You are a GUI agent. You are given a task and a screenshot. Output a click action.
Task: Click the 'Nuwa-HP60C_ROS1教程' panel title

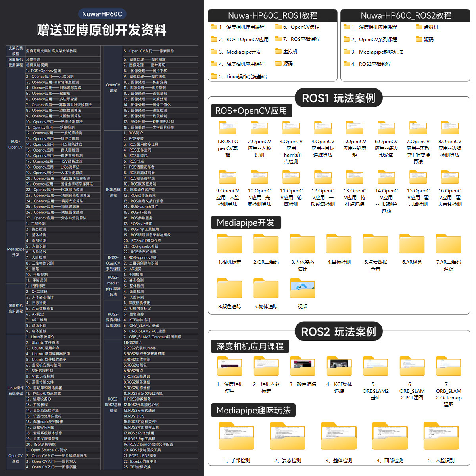click(x=273, y=15)
